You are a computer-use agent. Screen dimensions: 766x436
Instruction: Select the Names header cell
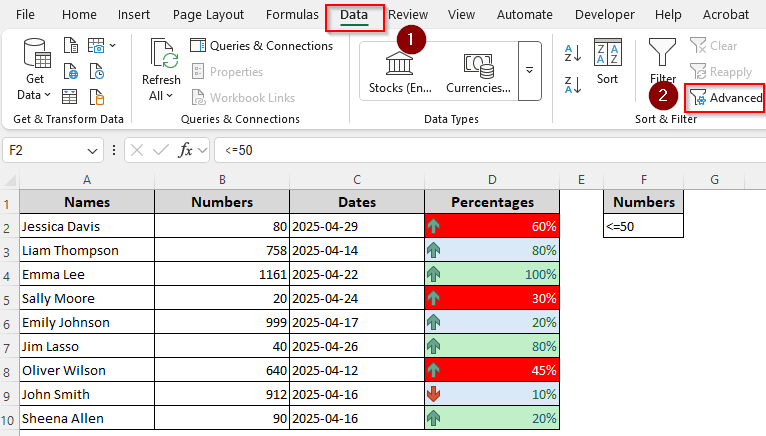87,202
